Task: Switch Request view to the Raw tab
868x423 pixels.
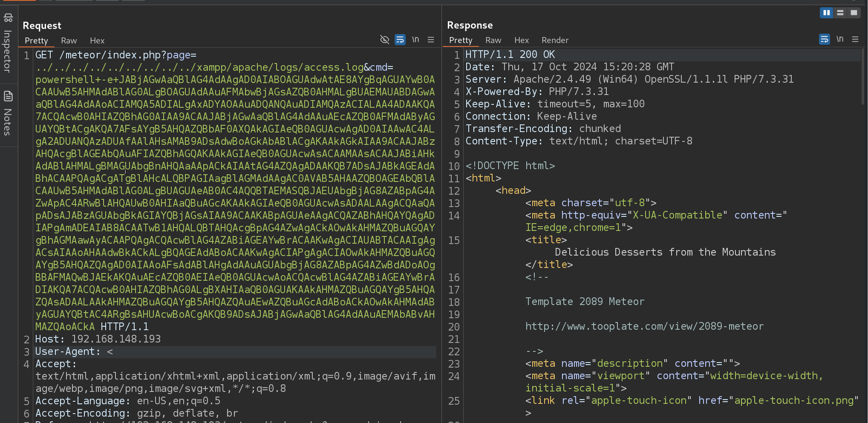Action: coord(69,40)
